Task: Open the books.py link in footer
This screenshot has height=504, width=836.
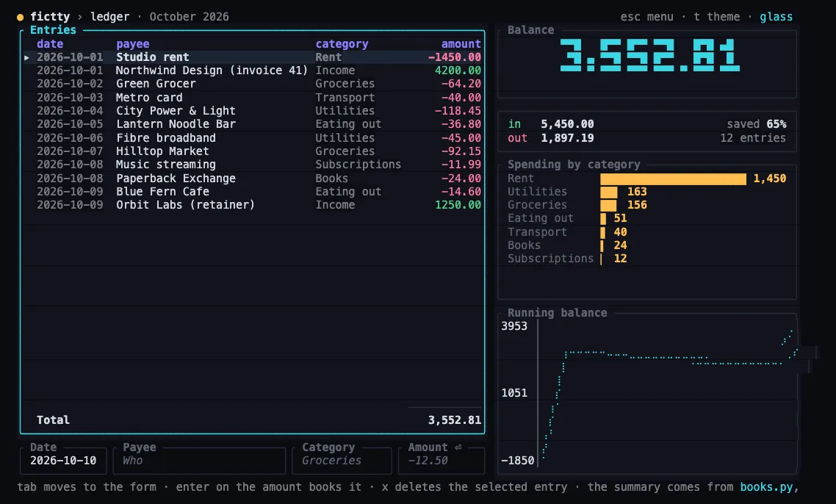Action: pos(766,487)
